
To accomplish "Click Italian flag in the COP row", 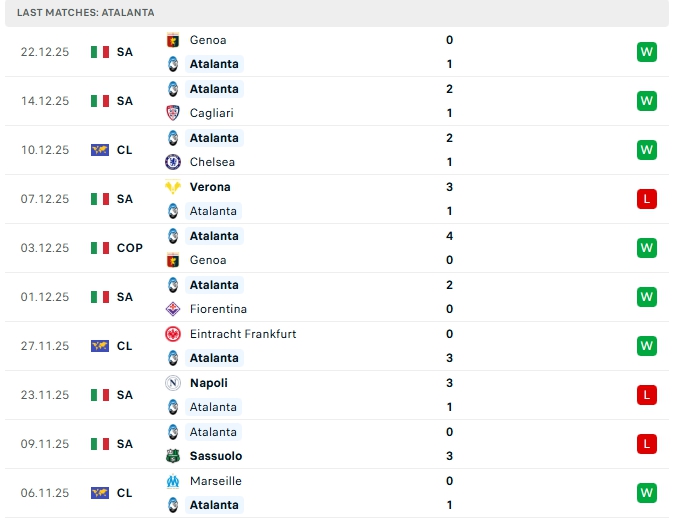I will pyautogui.click(x=100, y=248).
